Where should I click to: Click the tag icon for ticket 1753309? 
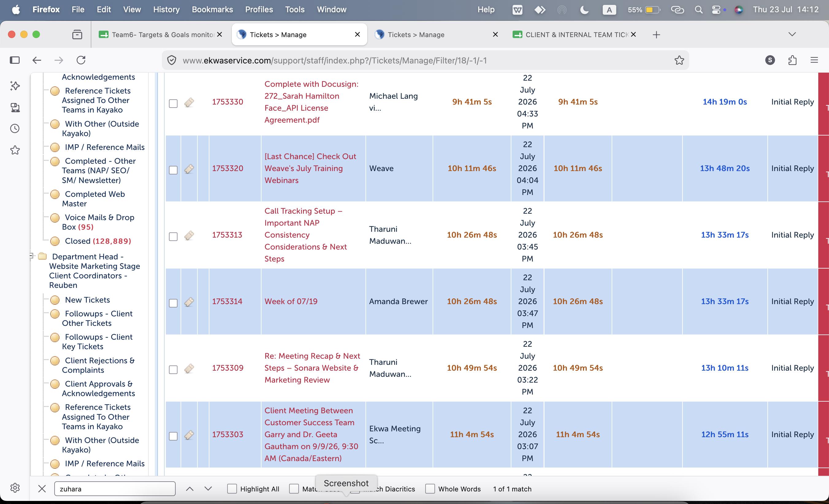[189, 369]
